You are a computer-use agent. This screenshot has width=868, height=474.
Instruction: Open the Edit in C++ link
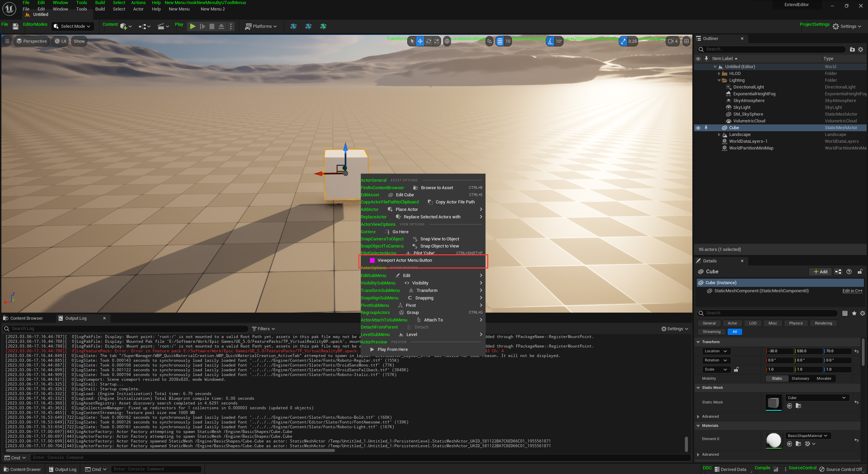[852, 291]
